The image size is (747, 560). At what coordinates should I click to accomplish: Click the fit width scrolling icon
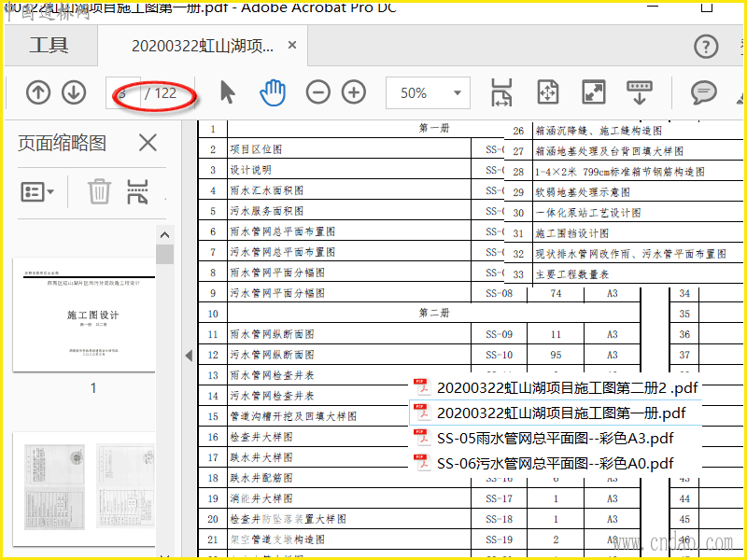pos(501,92)
